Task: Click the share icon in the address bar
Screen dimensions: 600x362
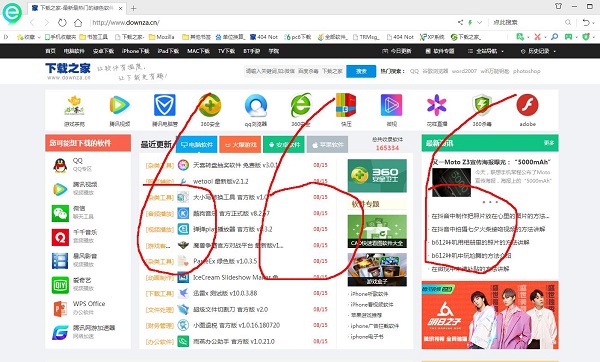Action: click(x=460, y=23)
